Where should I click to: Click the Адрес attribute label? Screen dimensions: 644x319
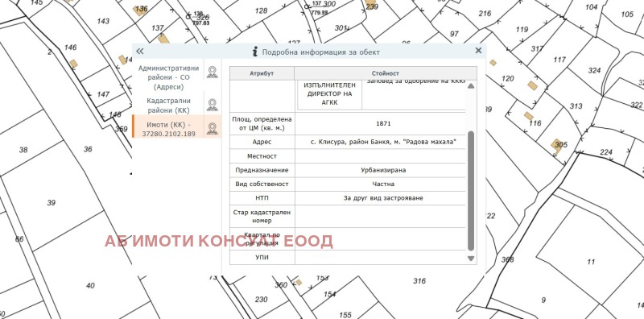pyautogui.click(x=262, y=143)
